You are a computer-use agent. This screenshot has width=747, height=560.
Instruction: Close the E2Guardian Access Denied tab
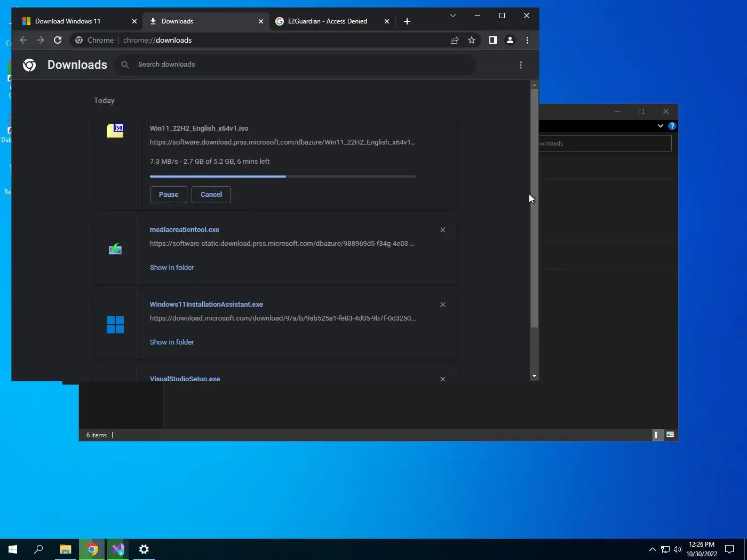387,21
